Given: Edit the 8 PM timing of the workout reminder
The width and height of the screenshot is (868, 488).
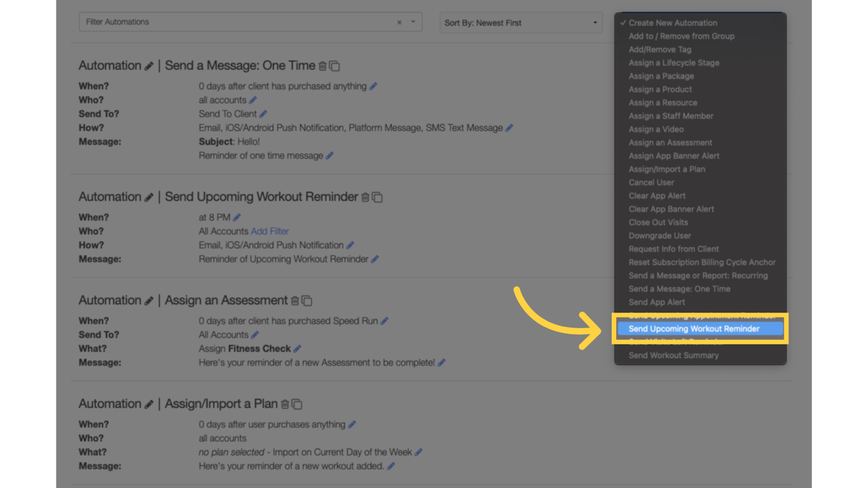Looking at the screenshot, I should pyautogui.click(x=236, y=217).
